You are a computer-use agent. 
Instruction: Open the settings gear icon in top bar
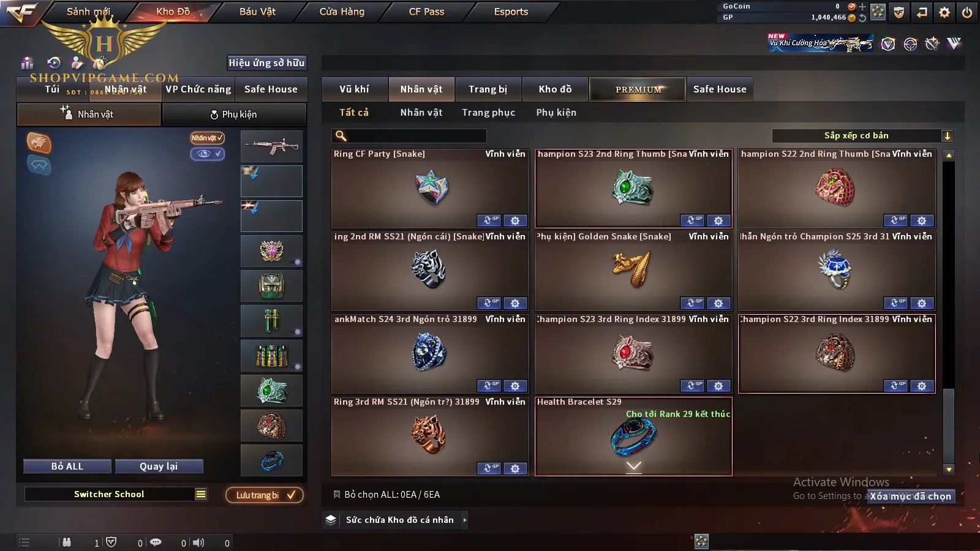pos(944,12)
